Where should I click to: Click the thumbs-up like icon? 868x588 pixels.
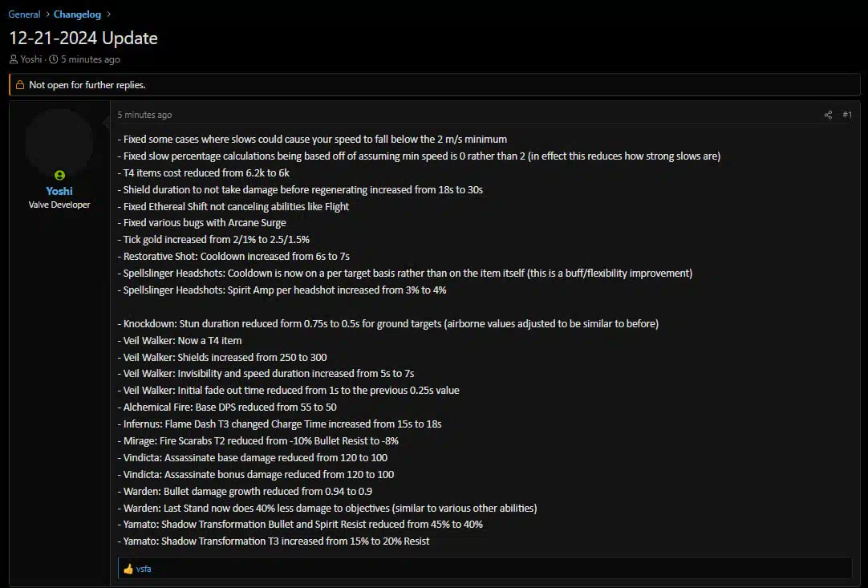coord(128,569)
